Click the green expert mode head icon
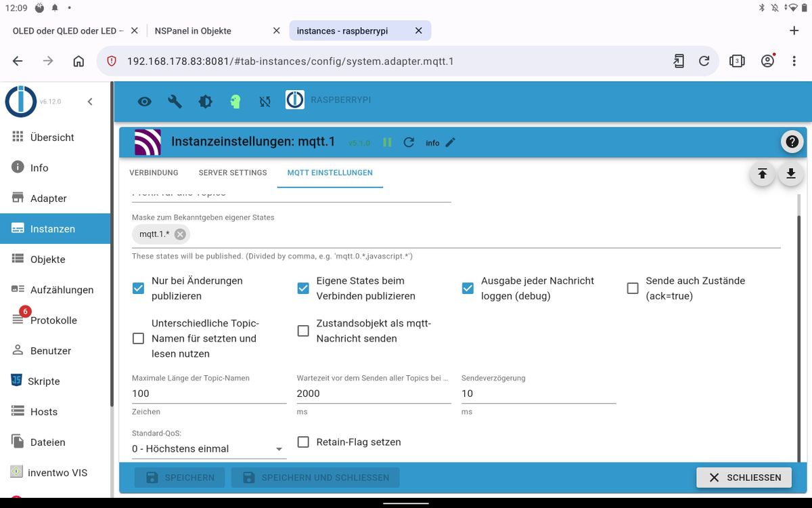The image size is (812, 508). 235,102
